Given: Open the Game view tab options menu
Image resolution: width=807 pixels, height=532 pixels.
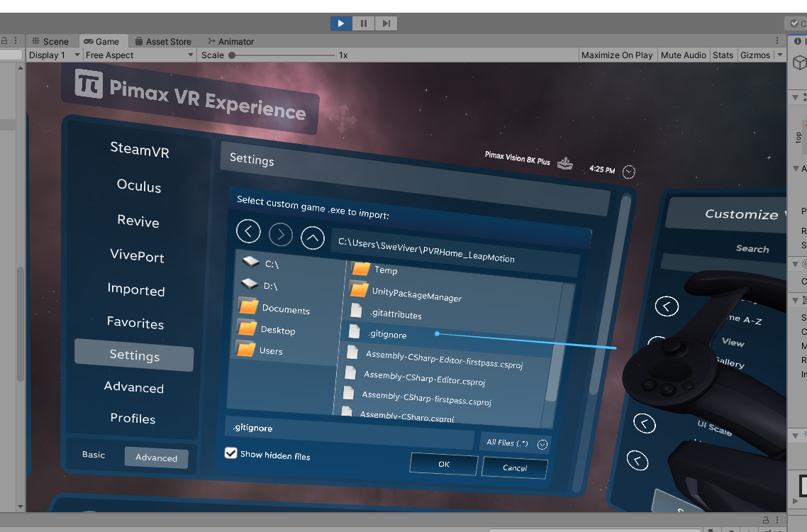Looking at the screenshot, I should click(777, 40).
